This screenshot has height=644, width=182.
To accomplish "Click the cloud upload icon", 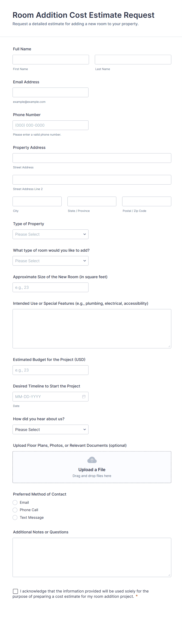I will point(92,460).
